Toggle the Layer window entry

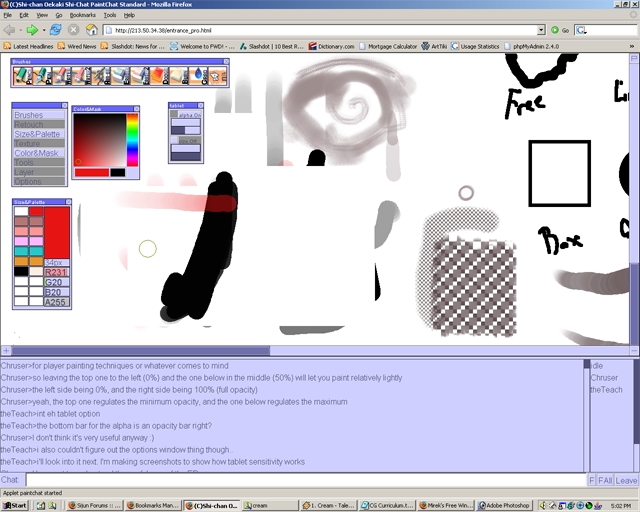point(39,172)
